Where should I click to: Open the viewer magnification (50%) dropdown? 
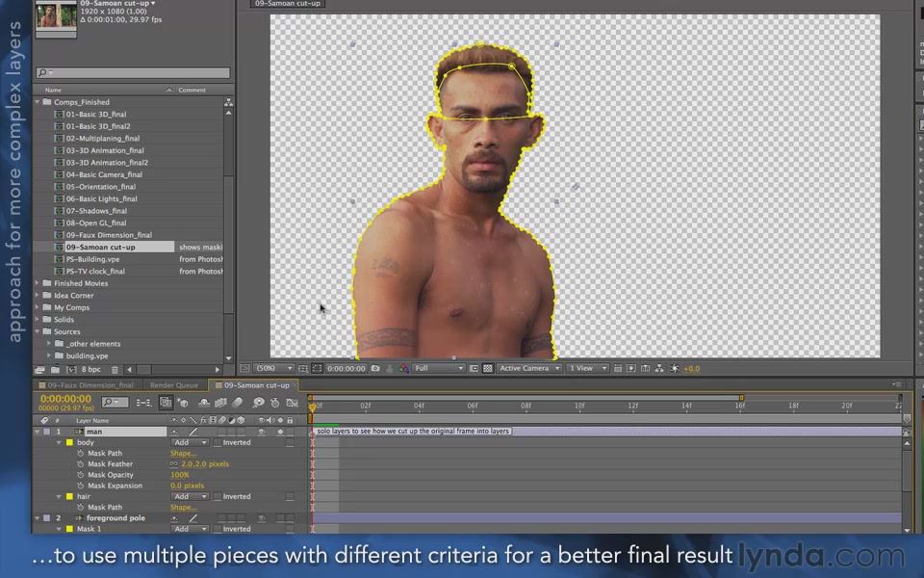point(274,369)
